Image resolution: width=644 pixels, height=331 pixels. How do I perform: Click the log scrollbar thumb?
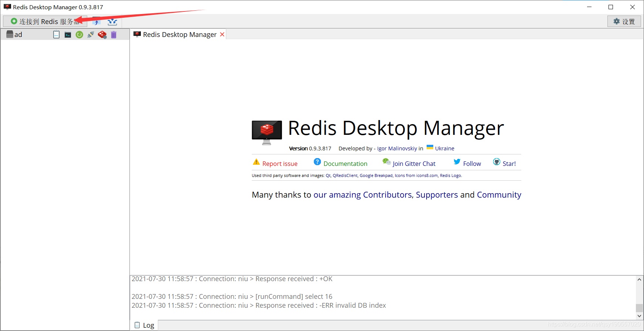(639, 308)
